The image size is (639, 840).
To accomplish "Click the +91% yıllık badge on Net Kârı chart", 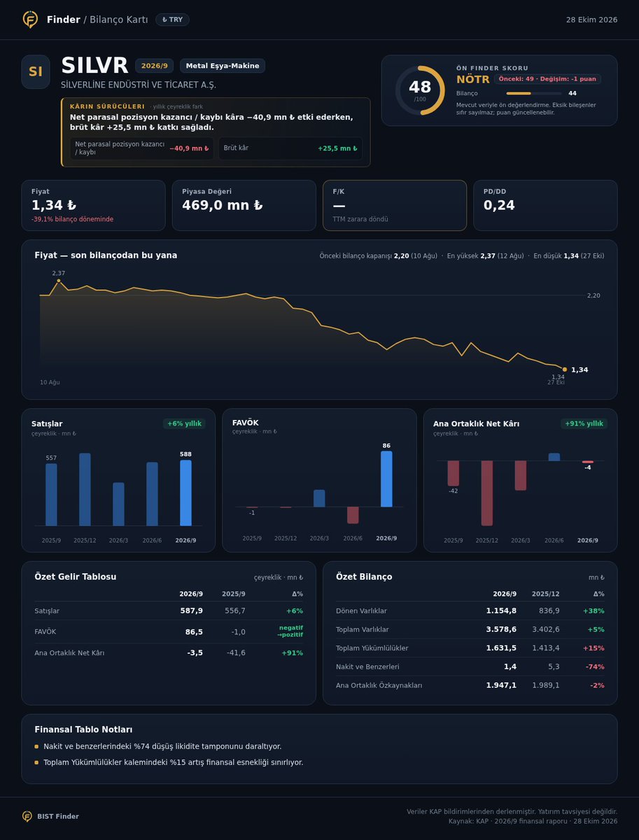I will pos(584,423).
